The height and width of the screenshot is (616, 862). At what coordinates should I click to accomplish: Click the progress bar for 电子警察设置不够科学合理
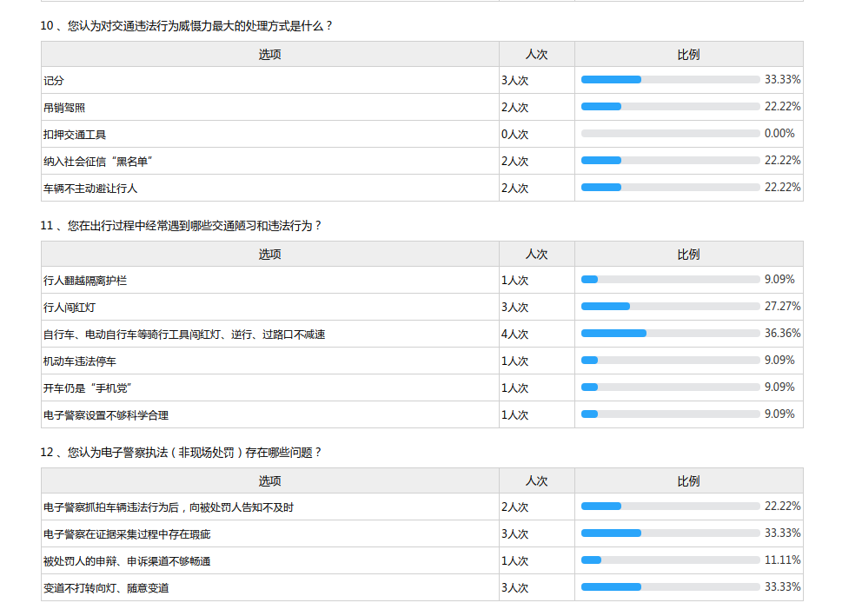pyautogui.click(x=670, y=414)
